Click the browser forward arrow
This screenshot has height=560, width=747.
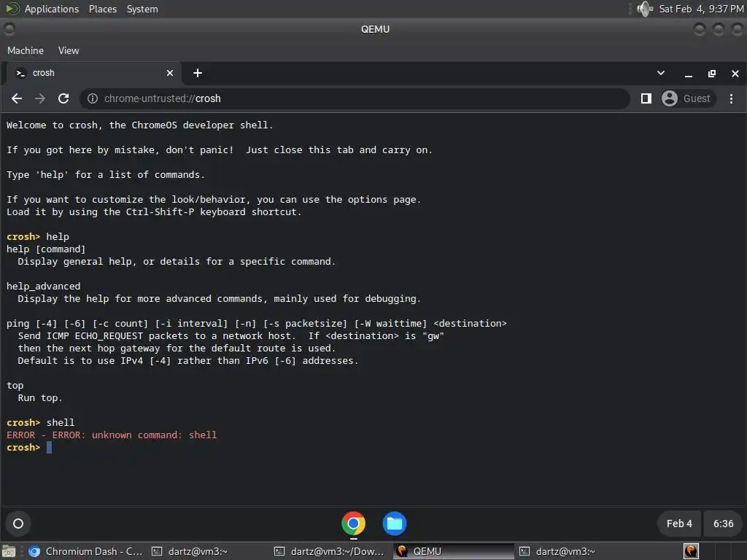tap(40, 98)
